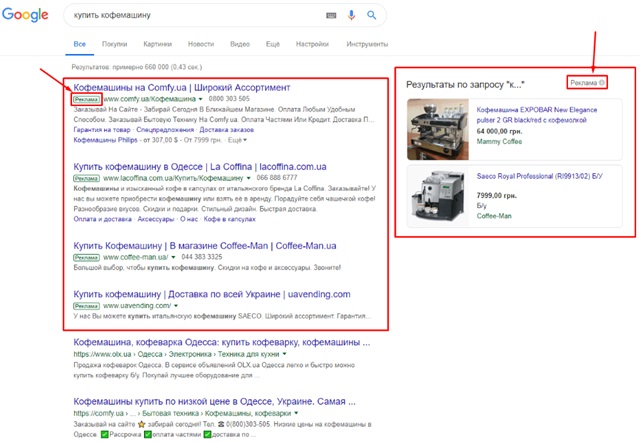This screenshot has height=442, width=640.
Task: Click 'Mammy Coffee' seller name
Action: [x=499, y=142]
